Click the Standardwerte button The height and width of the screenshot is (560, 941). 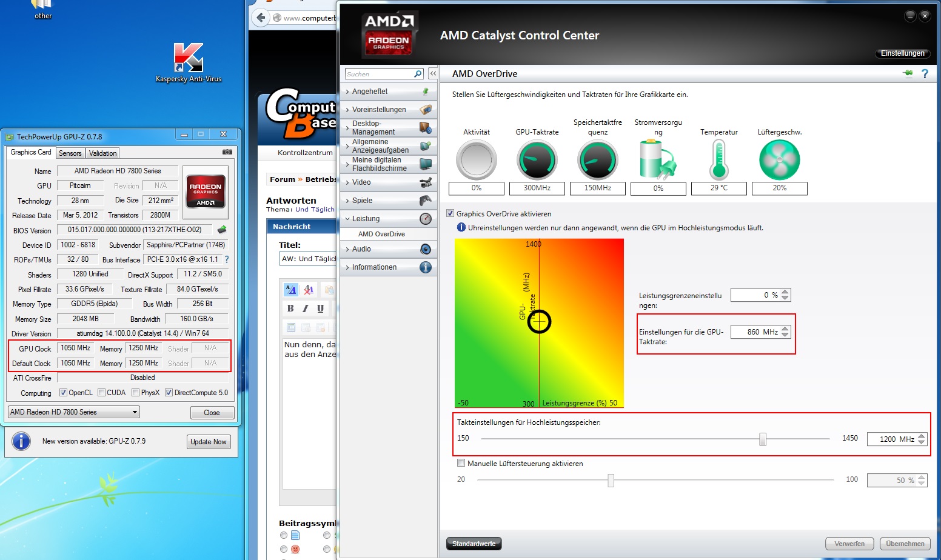pyautogui.click(x=474, y=544)
